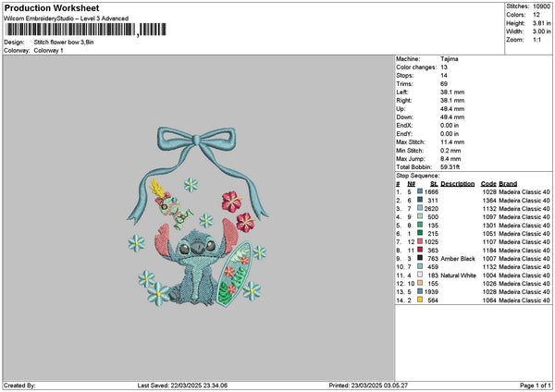Click thread code '1184' in stop 8
The width and height of the screenshot is (555, 392).
pos(489,251)
